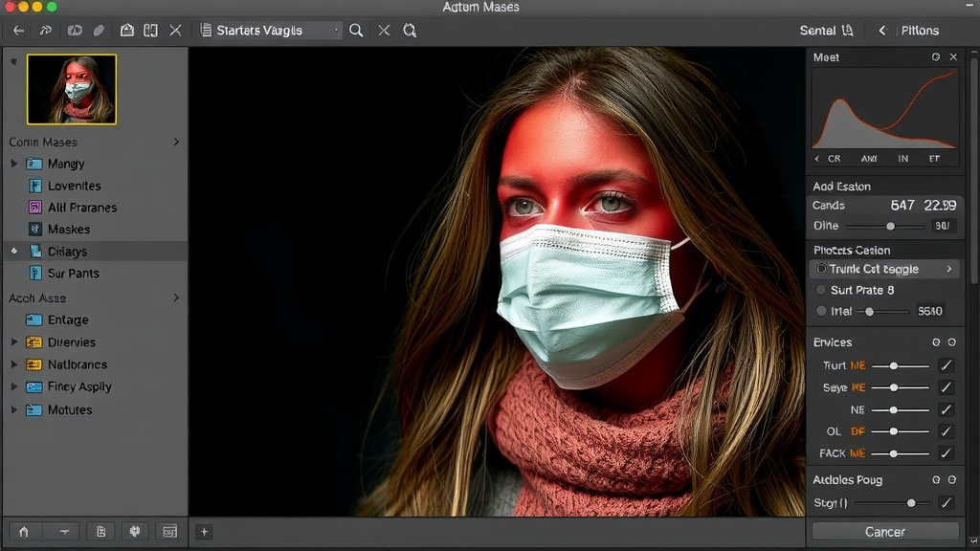Select the Trume Cst toggle radio button
980x551 pixels.
(820, 269)
